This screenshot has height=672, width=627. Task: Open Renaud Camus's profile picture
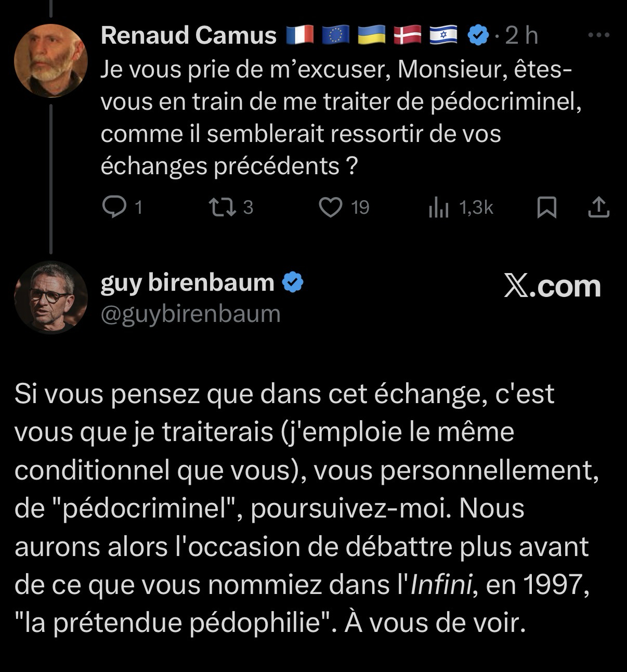[50, 60]
